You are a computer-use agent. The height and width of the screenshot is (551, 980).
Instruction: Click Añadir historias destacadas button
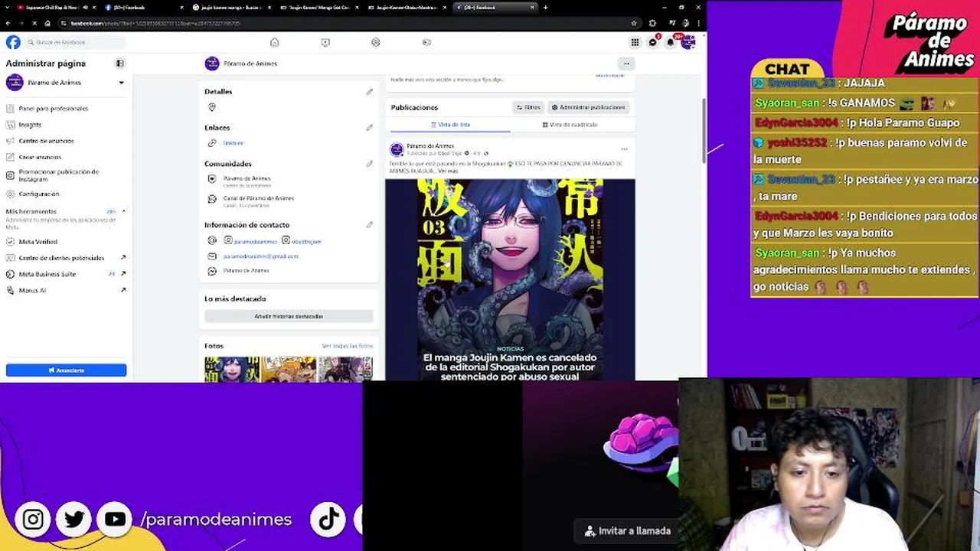[289, 316]
